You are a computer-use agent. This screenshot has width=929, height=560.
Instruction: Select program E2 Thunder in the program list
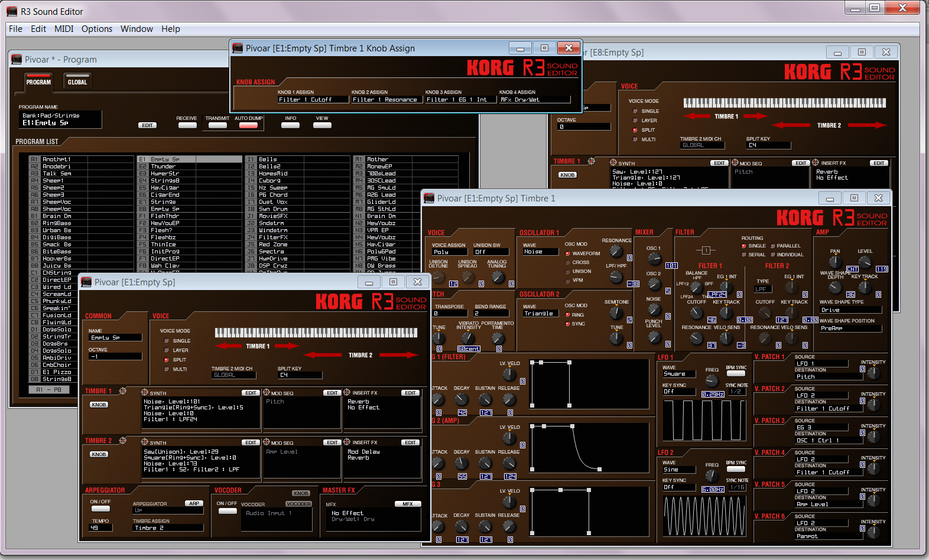coord(190,167)
